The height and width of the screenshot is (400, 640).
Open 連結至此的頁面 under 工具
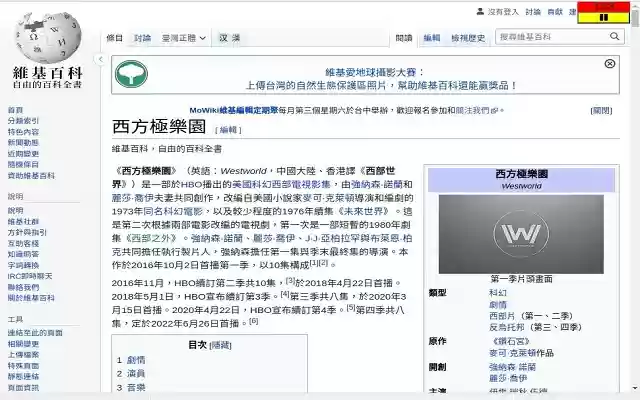coord(35,333)
